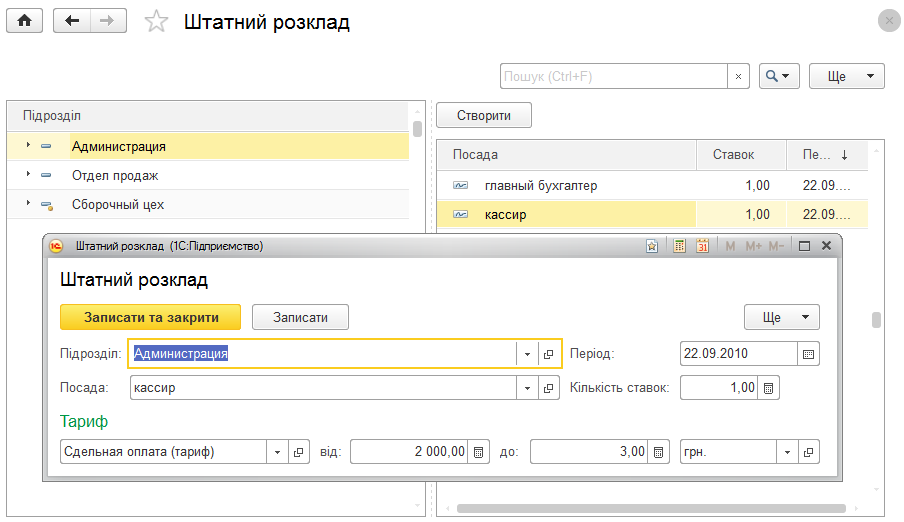904x522 pixels.
Task: Sort by the Посада column header
Action: click(566, 155)
